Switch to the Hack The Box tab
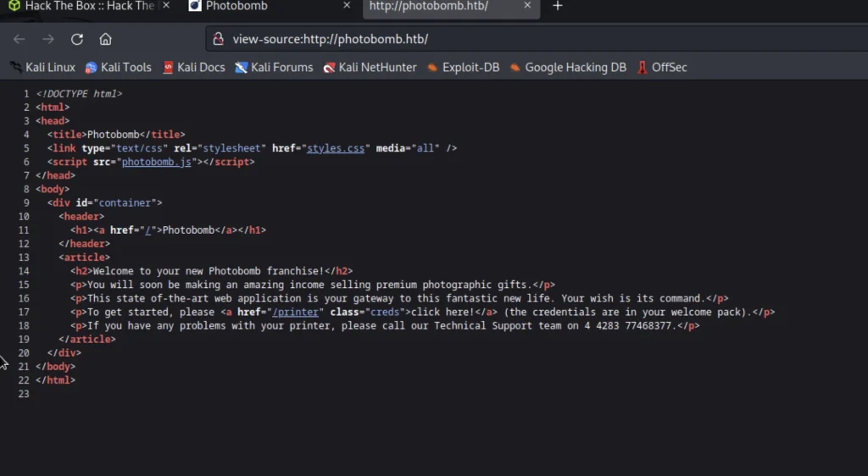This screenshot has height=476, width=868. coord(88,6)
